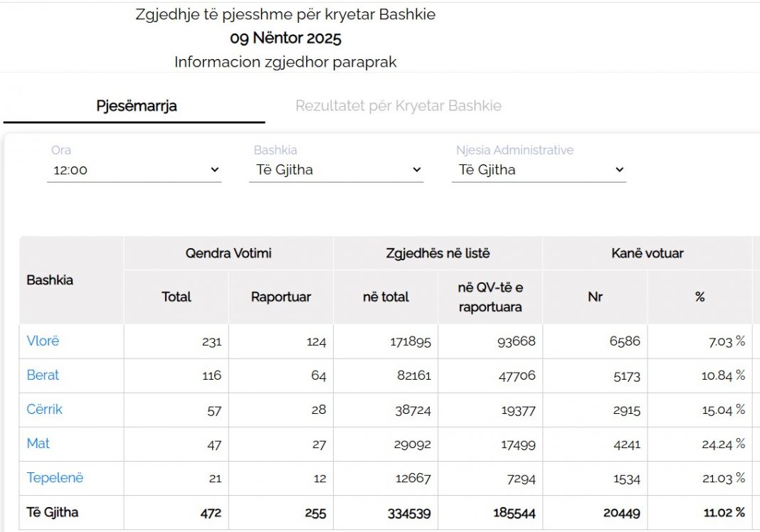Click the Kanë votuar column header
Viewport: 760px width, 532px height.
[x=648, y=253]
